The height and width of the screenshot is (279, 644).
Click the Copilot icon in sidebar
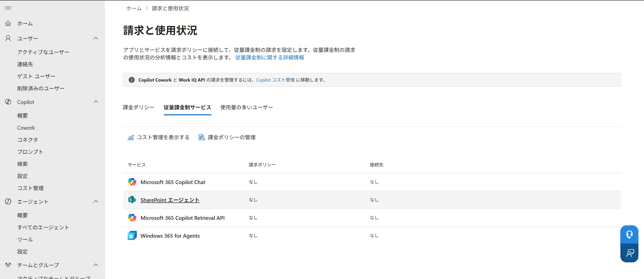coord(8,102)
